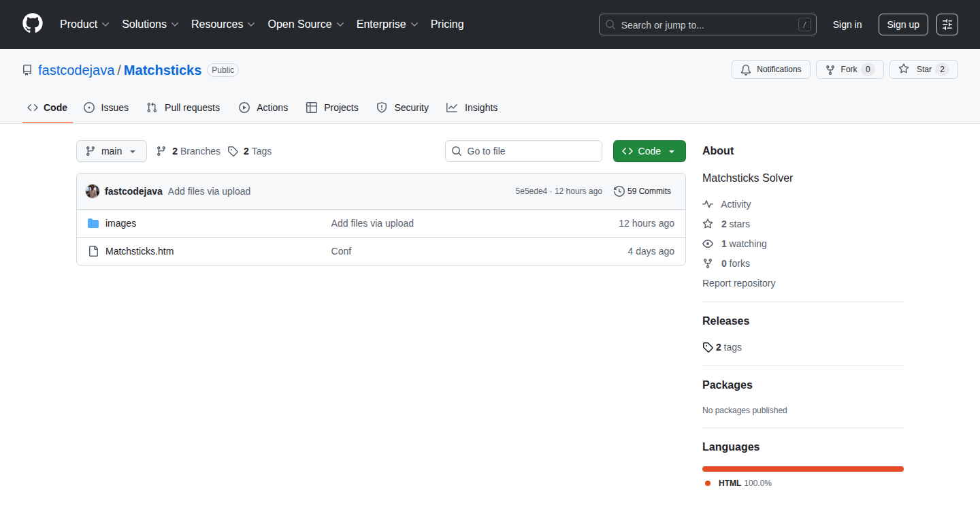The image size is (980, 518).
Task: Expand the Resources menu
Action: pyautogui.click(x=223, y=24)
